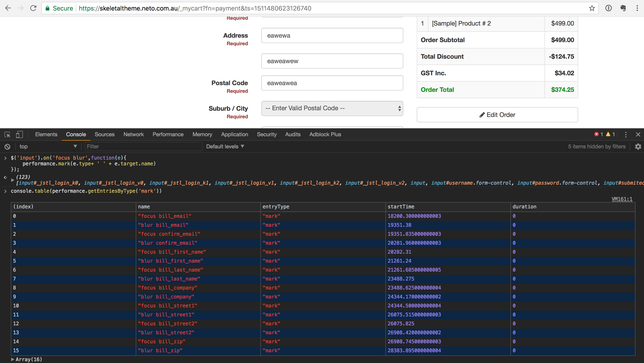Click the Evernote extension icon
Viewport: 644px width, 363px height.
[x=623, y=8]
